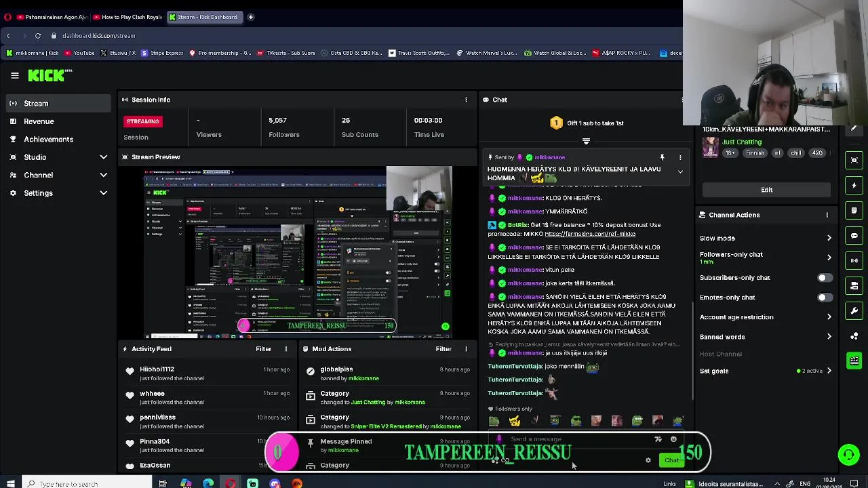Select Achievements in the sidebar
This screenshot has width=868, height=488.
coord(57,139)
